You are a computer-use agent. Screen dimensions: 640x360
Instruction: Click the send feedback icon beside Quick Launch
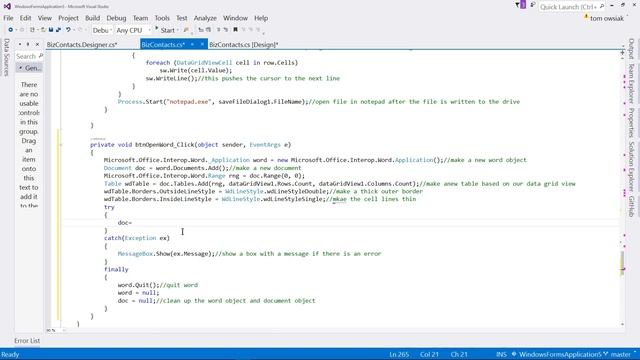click(x=533, y=5)
